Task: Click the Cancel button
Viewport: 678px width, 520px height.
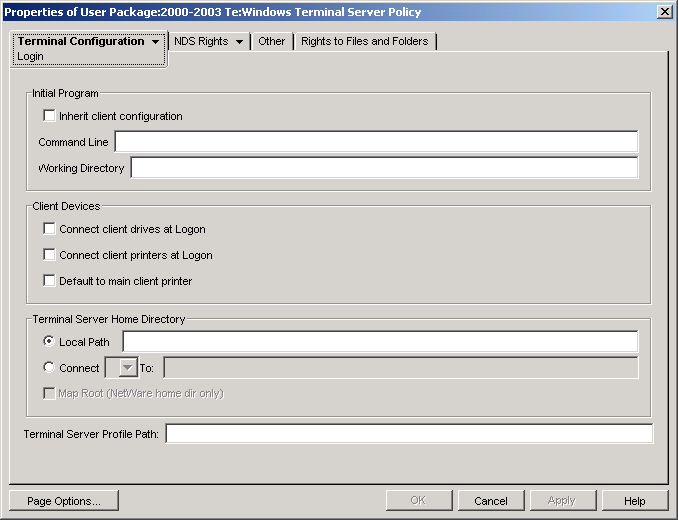Action: click(491, 501)
